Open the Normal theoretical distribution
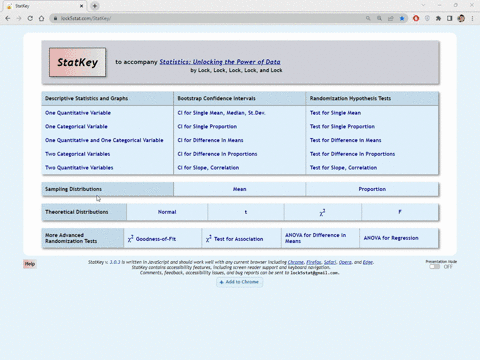This screenshot has height=360, width=480. 167,212
